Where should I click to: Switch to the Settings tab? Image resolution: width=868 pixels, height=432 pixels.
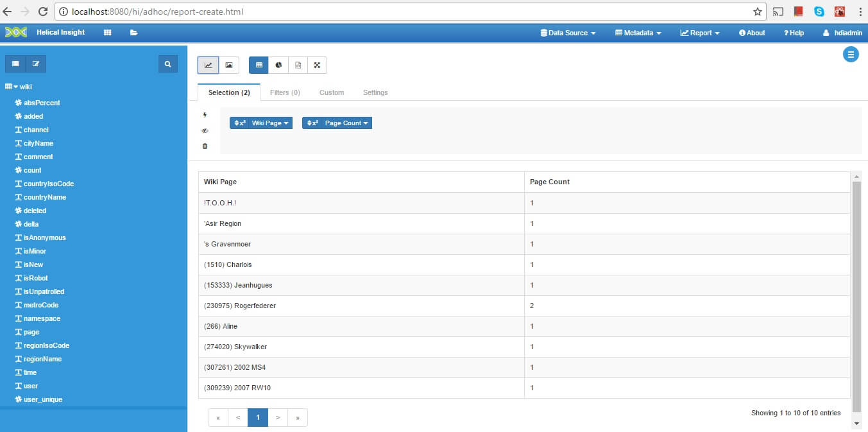click(x=375, y=92)
